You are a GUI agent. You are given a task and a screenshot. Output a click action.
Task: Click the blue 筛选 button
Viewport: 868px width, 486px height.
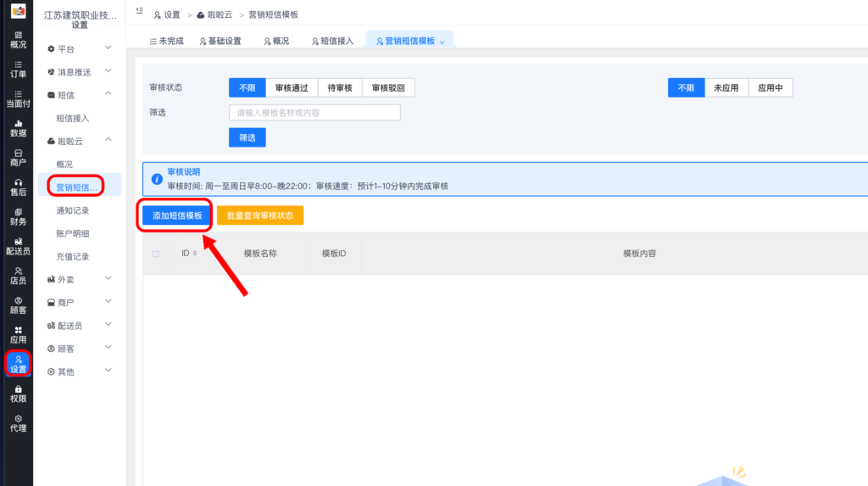247,137
